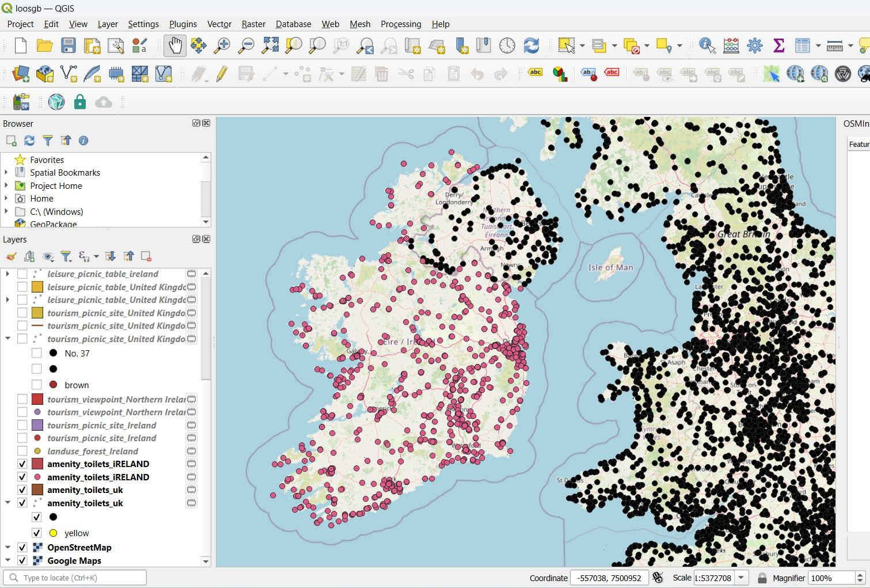Image resolution: width=870 pixels, height=588 pixels.
Task: Click the Magnifier stepper up arrow
Action: pyautogui.click(x=860, y=575)
